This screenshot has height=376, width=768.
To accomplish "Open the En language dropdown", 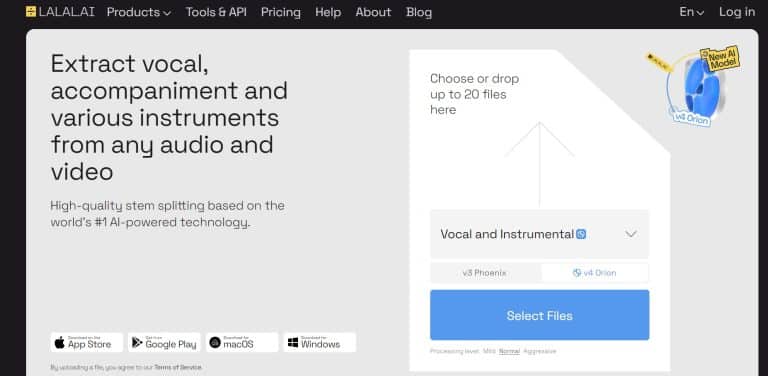I will tap(692, 12).
